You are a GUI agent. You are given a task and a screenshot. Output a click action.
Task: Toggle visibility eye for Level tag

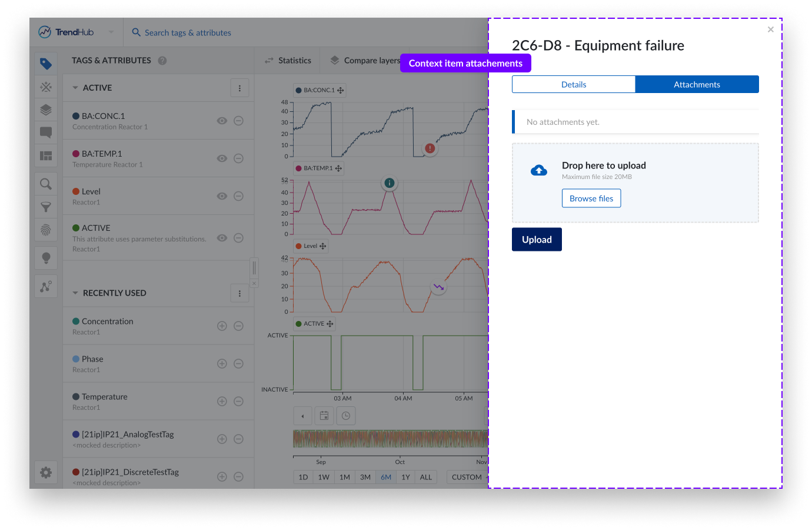point(222,196)
